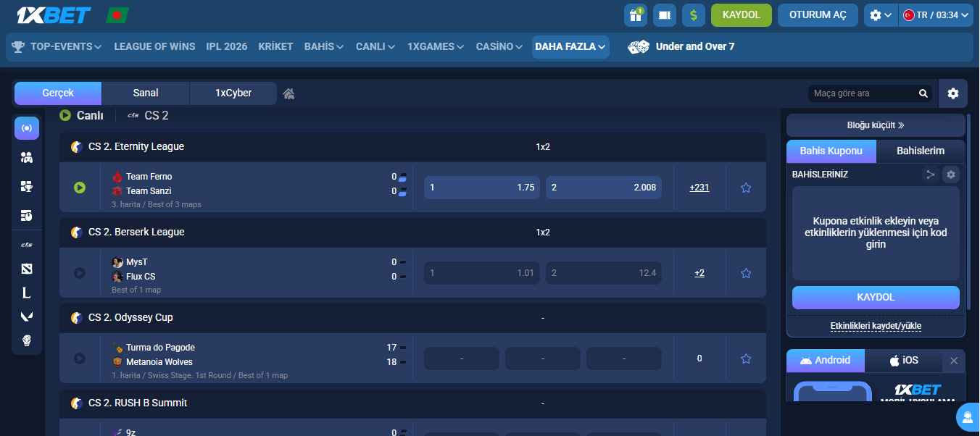Bet on MysT at odds 1.01
Image resolution: width=980 pixels, height=436 pixels.
point(482,273)
